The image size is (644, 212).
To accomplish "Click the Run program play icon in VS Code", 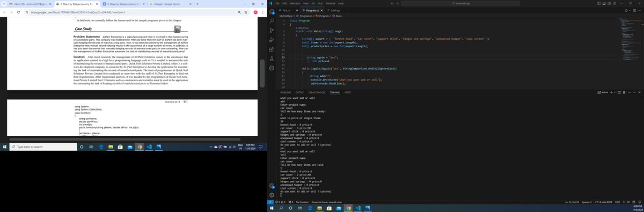I will click(x=626, y=10).
